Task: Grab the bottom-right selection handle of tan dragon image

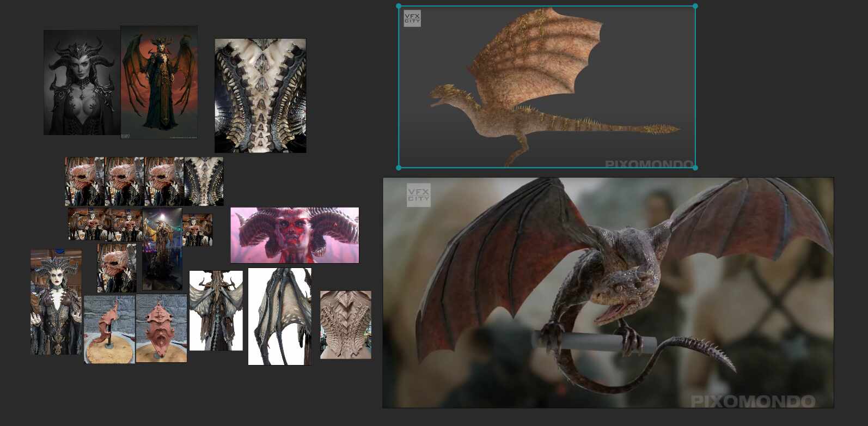Action: 695,168
